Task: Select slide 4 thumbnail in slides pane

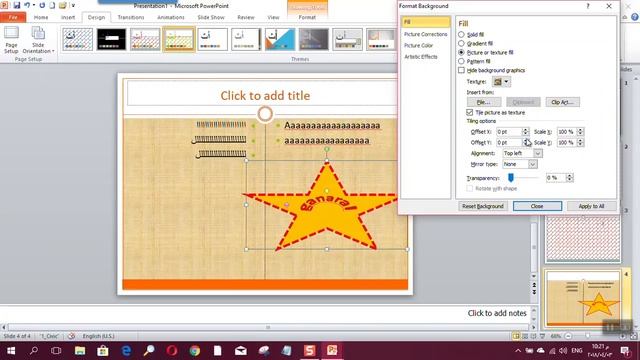Action: tap(583, 299)
